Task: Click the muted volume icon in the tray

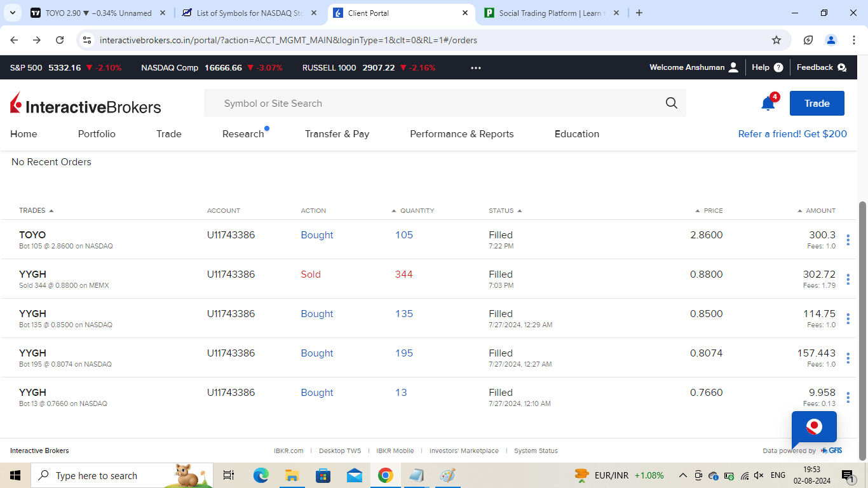Action: 758,475
